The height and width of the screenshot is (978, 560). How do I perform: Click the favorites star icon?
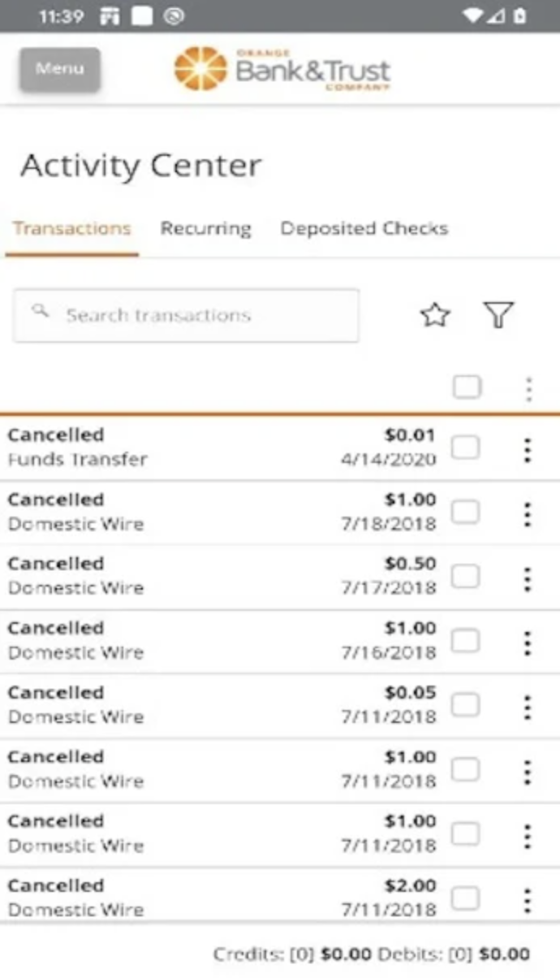coord(436,315)
